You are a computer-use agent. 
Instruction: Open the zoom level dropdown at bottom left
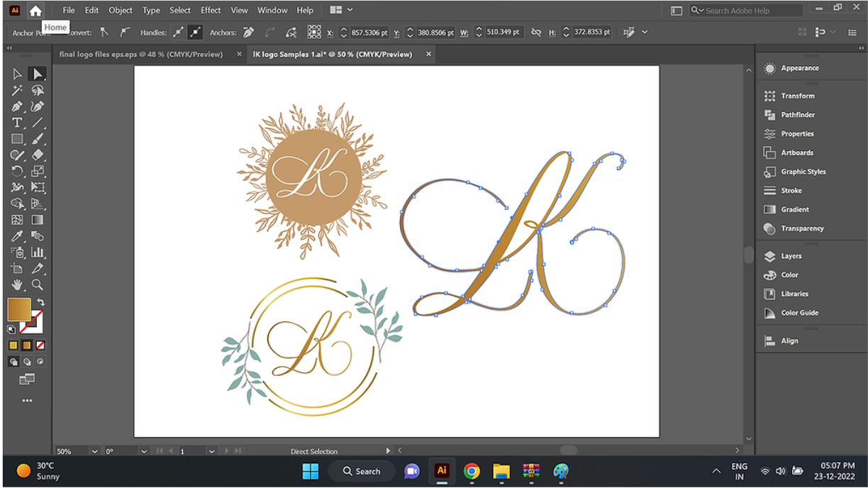pyautogui.click(x=96, y=450)
